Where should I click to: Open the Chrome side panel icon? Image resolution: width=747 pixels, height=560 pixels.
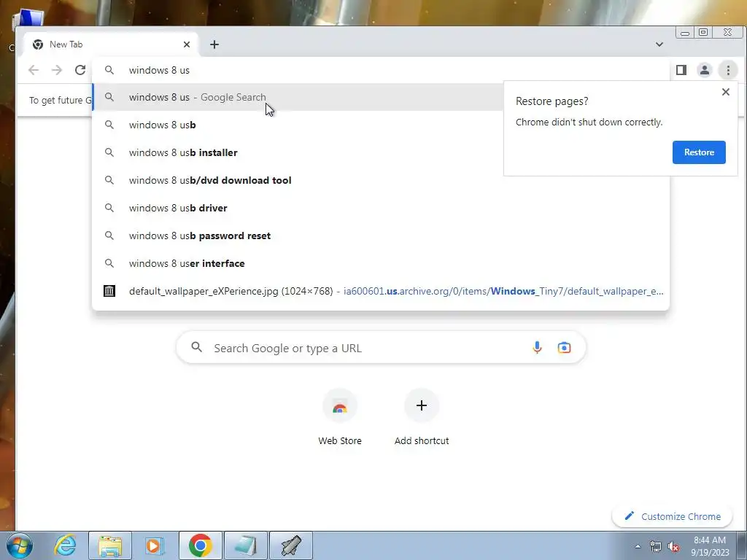(x=681, y=71)
